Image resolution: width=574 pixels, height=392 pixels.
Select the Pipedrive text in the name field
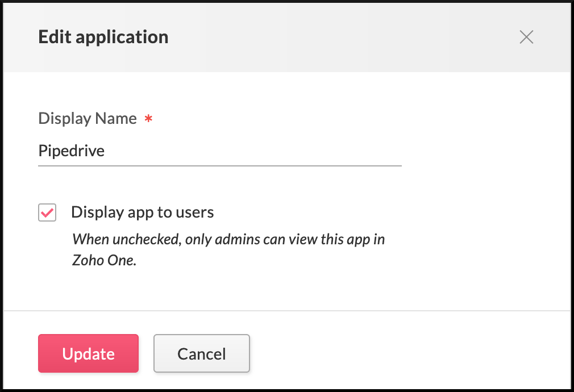pyautogui.click(x=70, y=151)
